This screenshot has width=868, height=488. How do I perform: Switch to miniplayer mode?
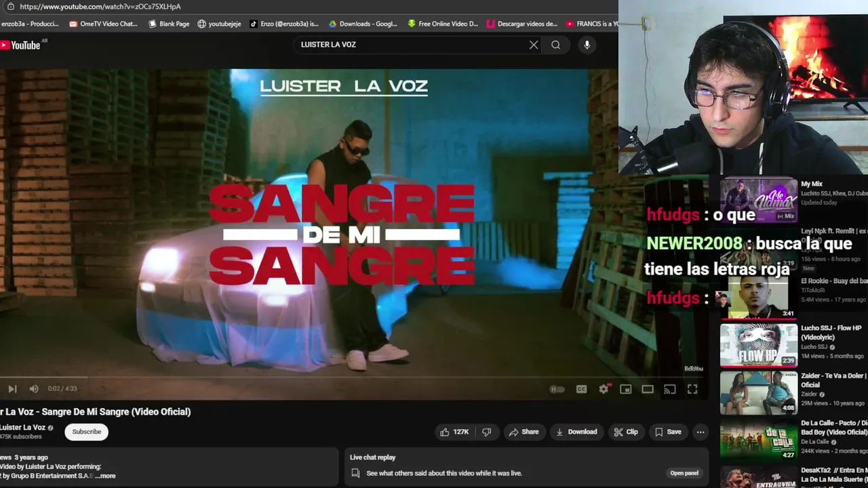626,389
